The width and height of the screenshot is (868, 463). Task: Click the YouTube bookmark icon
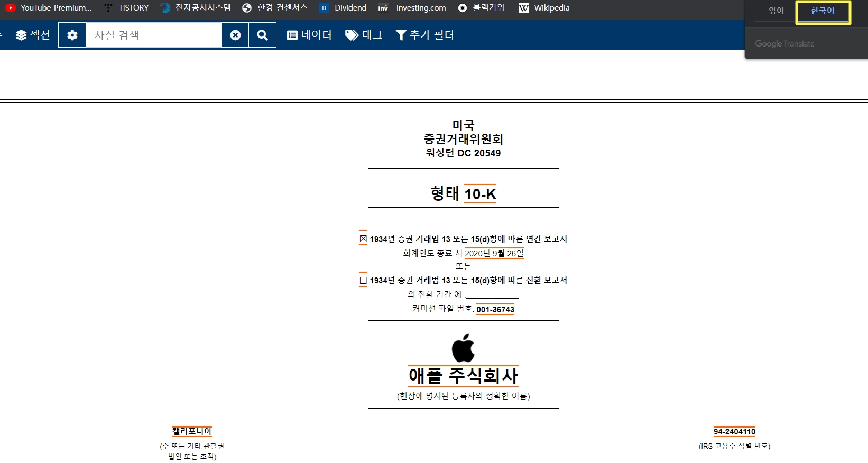coord(10,8)
